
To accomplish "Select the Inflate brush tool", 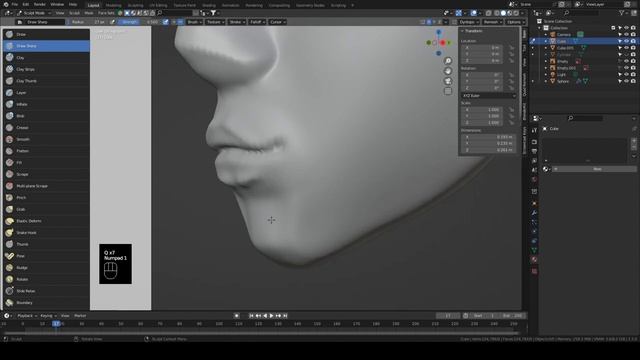I will click(47, 104).
